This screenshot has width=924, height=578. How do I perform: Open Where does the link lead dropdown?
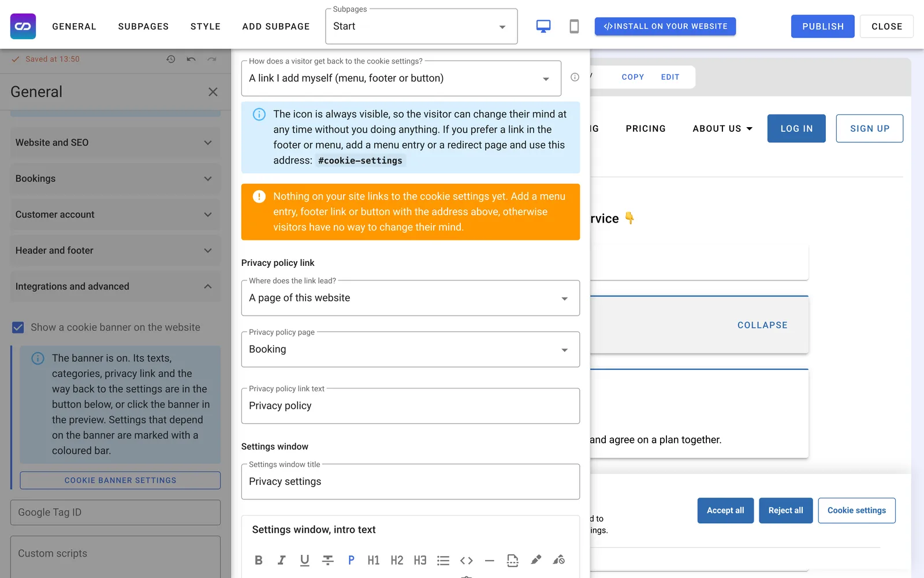411,298
